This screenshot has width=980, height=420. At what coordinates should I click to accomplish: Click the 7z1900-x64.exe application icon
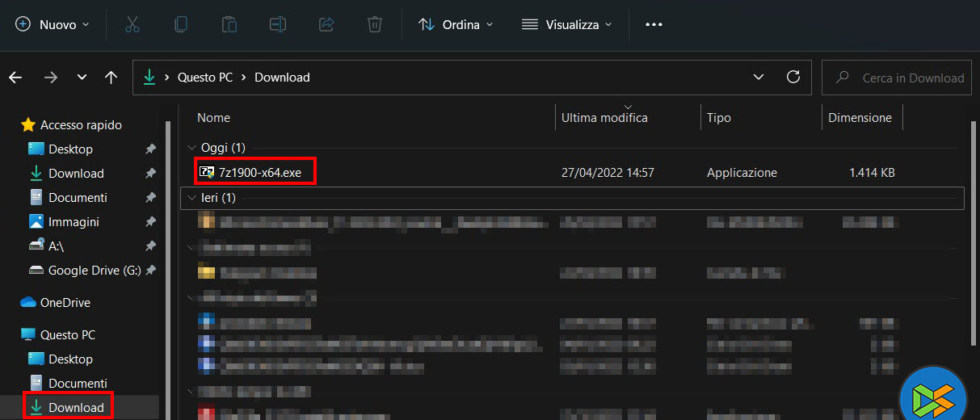click(x=207, y=172)
